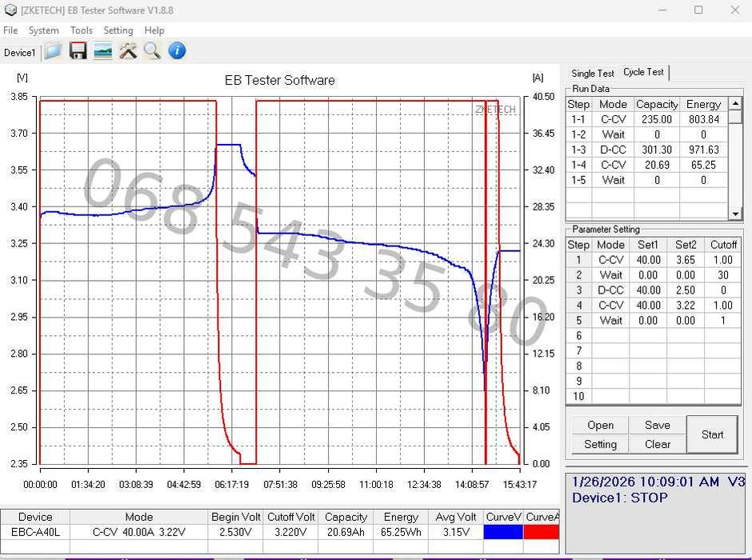Click the Set1 column header
Image resolution: width=752 pixels, height=560 pixels.
coord(648,245)
